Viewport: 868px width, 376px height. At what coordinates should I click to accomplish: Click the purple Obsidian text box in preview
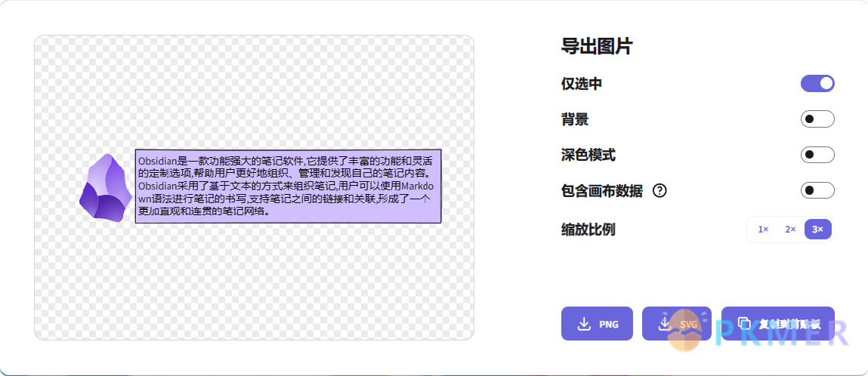coord(289,186)
